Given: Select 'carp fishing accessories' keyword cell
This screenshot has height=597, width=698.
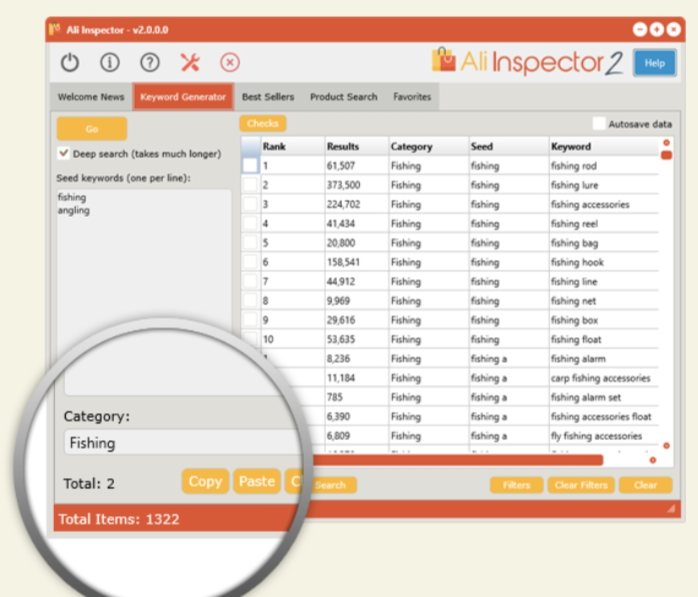Looking at the screenshot, I should 604,378.
